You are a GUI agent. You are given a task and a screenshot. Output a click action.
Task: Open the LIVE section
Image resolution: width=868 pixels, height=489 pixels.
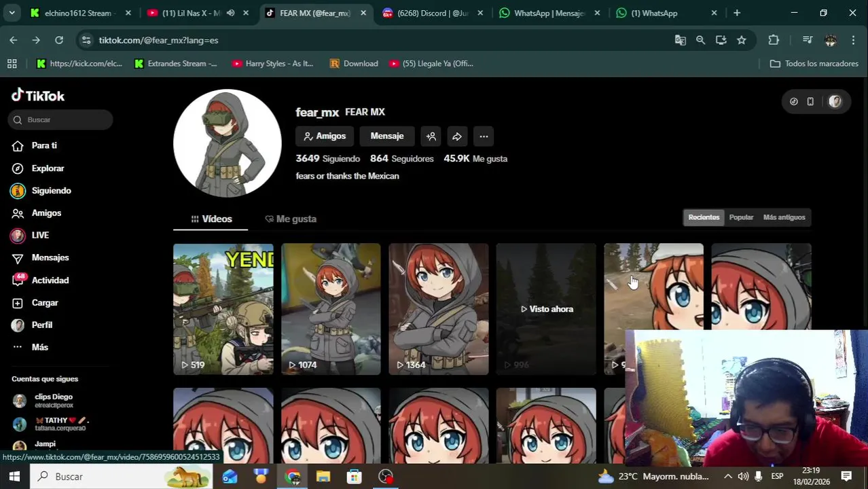(30, 235)
